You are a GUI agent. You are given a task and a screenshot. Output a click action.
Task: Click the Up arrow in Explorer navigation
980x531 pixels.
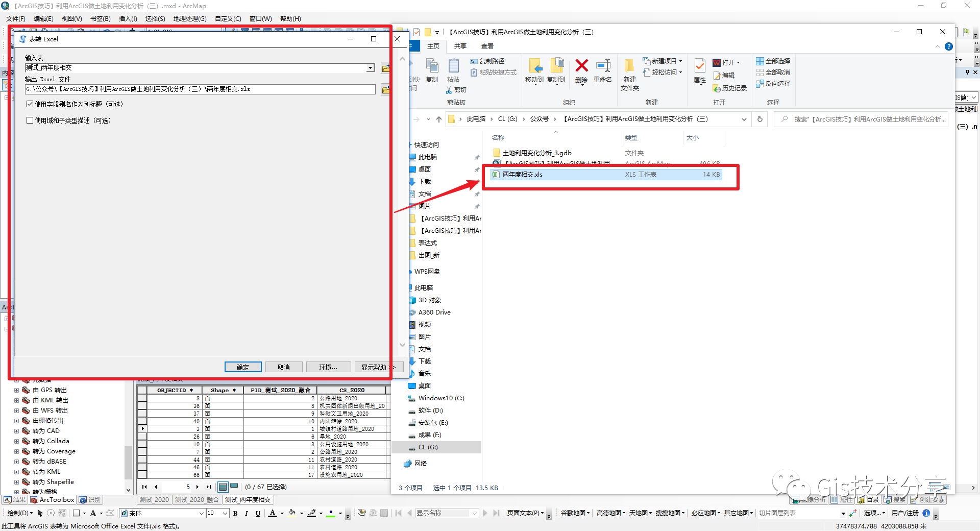(x=439, y=119)
